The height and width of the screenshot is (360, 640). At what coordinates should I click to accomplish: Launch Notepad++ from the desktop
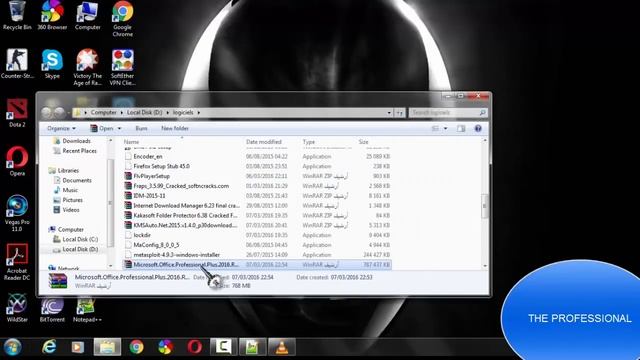(x=87, y=308)
